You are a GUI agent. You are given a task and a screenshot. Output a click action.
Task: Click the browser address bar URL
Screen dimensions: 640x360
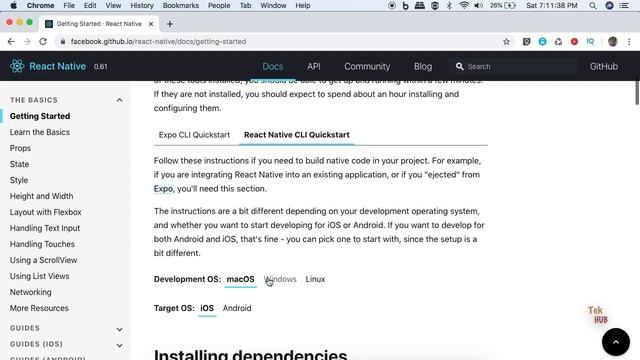point(158,41)
